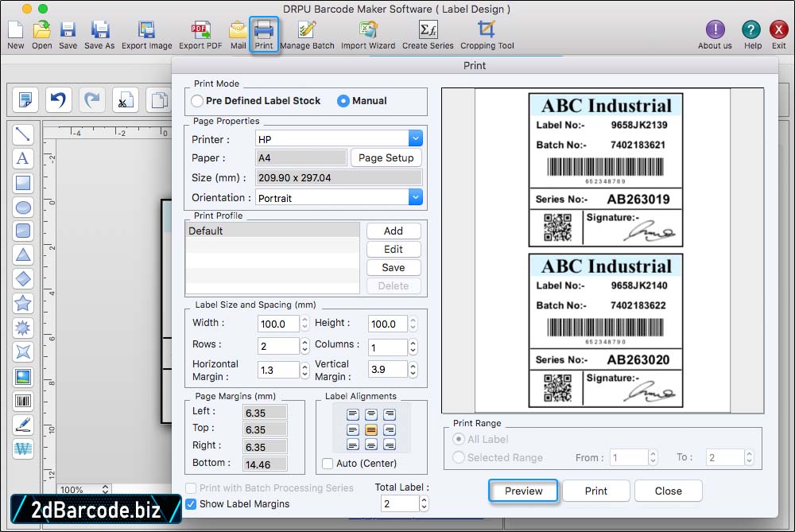Click the Cut scissors icon
Image resolution: width=795 pixels, height=532 pixels.
coord(126,99)
